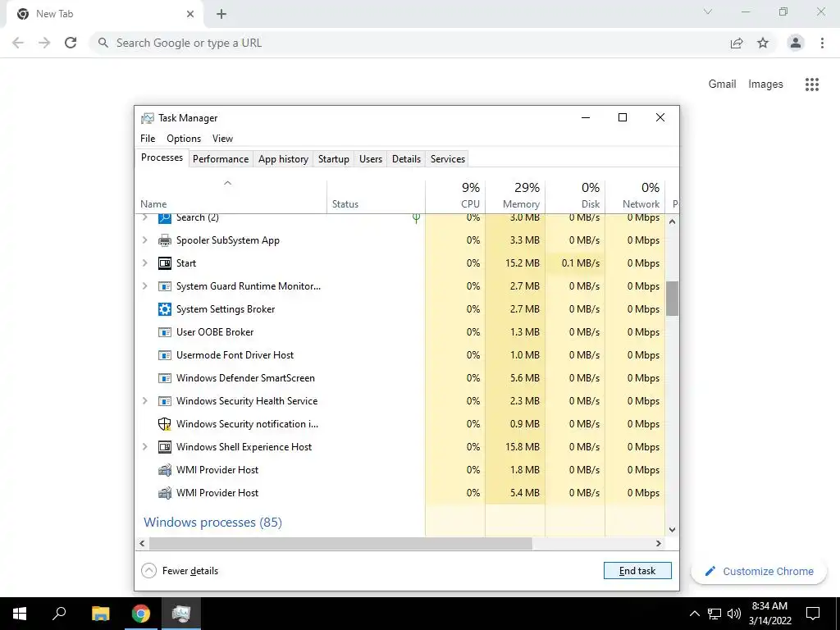Expand System Guard Runtime Monitor row
This screenshot has height=630, width=840.
[x=144, y=286]
